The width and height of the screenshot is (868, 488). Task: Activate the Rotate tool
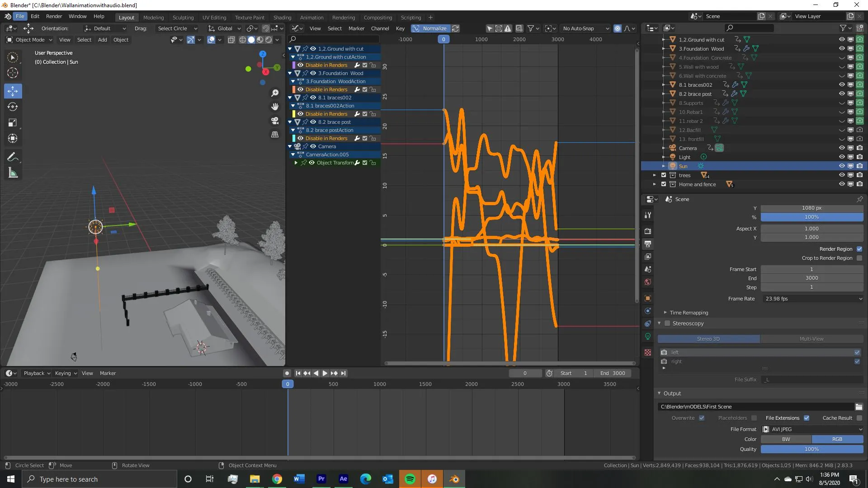(x=13, y=107)
